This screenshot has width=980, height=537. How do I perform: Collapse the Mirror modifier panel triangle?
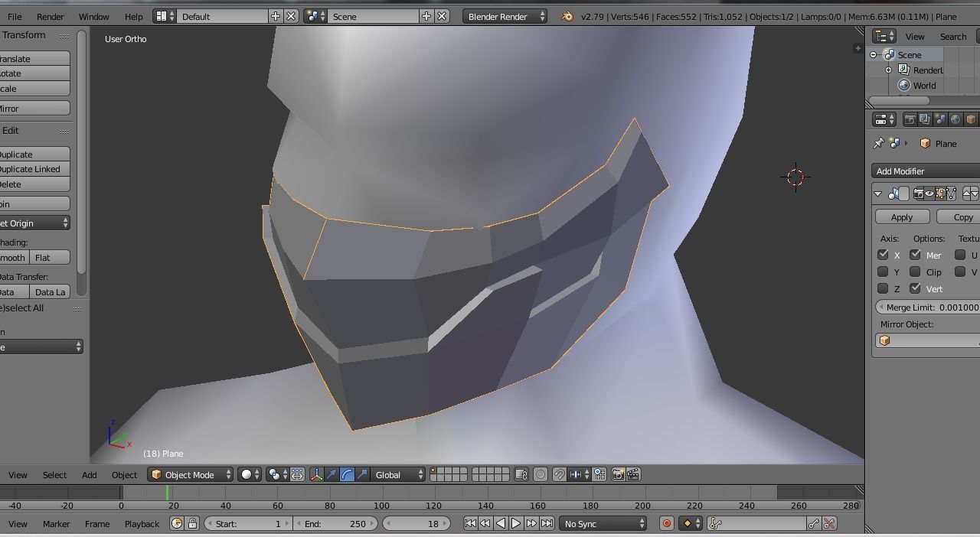[x=878, y=194]
